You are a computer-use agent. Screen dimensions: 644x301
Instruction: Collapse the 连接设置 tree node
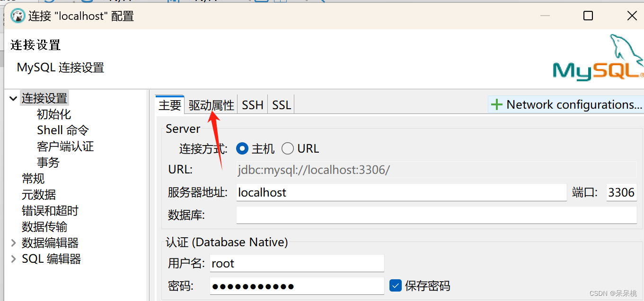(x=13, y=98)
